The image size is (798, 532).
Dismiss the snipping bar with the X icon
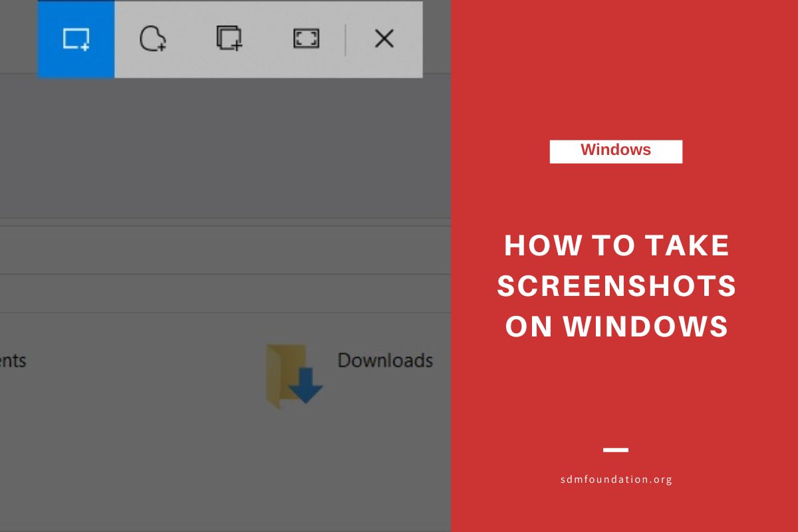point(384,39)
